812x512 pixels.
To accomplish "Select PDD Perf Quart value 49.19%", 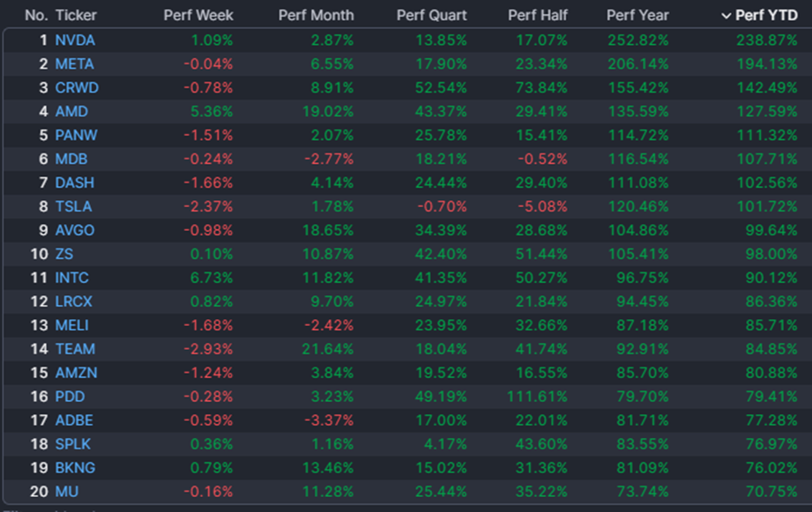I will point(441,397).
